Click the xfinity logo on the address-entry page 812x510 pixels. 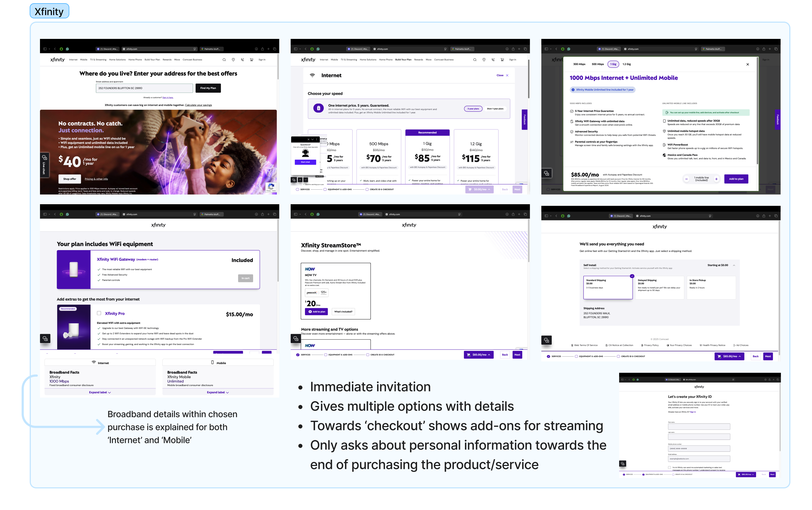[x=57, y=60]
